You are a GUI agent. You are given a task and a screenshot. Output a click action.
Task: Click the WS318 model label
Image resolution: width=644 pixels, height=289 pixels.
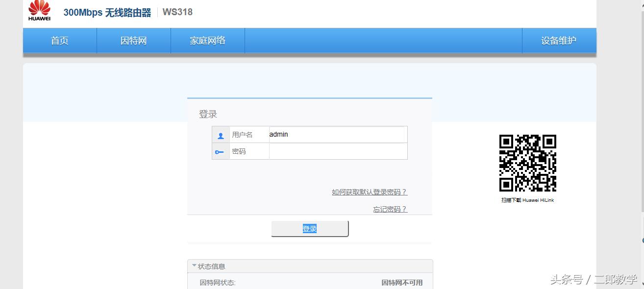[x=178, y=12]
